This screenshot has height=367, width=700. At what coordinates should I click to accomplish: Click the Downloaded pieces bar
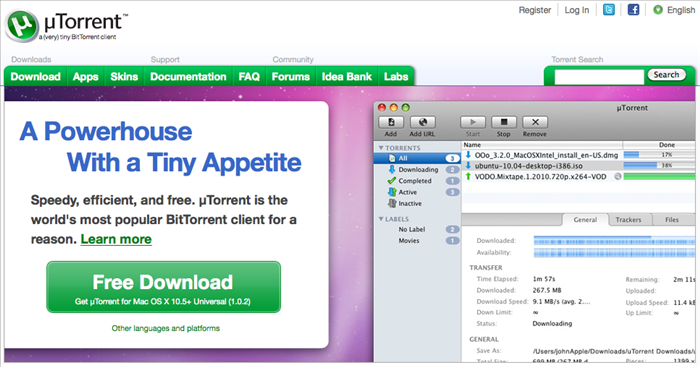[614, 241]
